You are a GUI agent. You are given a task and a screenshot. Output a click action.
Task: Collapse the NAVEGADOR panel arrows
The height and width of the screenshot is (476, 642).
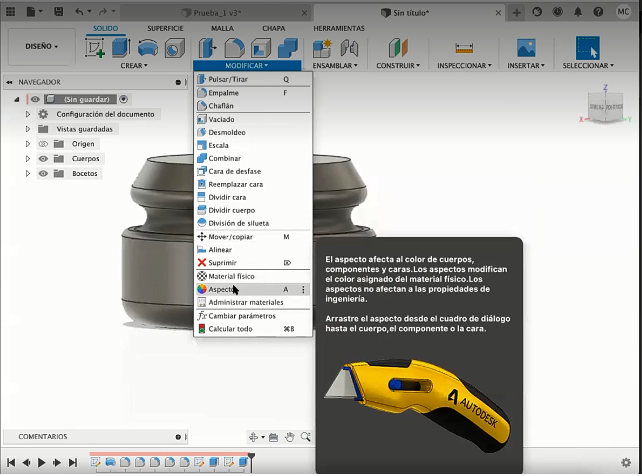pos(9,82)
